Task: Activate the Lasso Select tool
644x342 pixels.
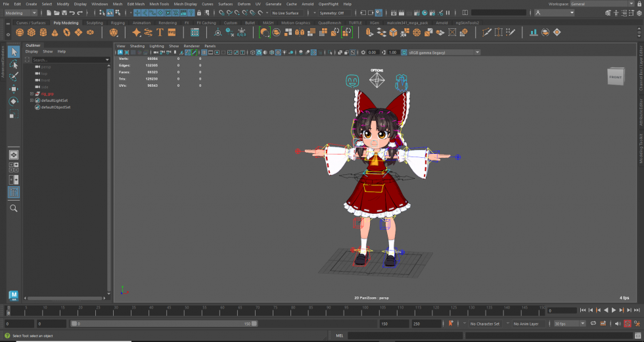Action: (14, 64)
